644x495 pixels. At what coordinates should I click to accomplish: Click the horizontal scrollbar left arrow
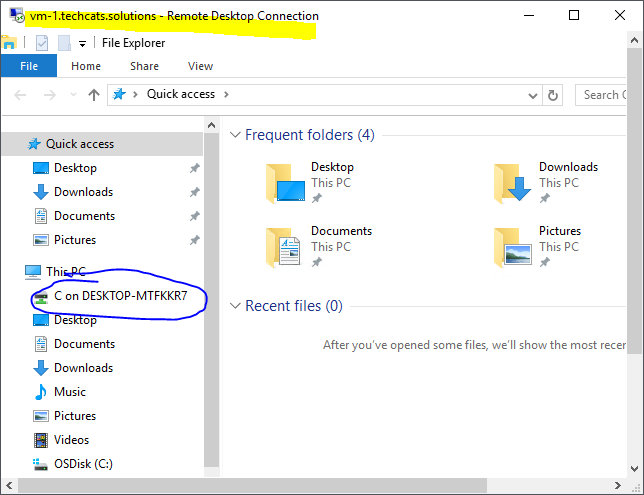[x=9, y=486]
